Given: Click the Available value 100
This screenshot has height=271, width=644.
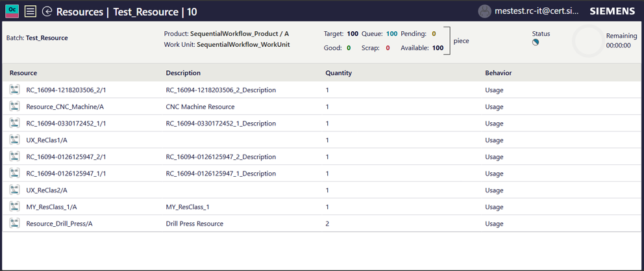Looking at the screenshot, I should click(x=438, y=47).
